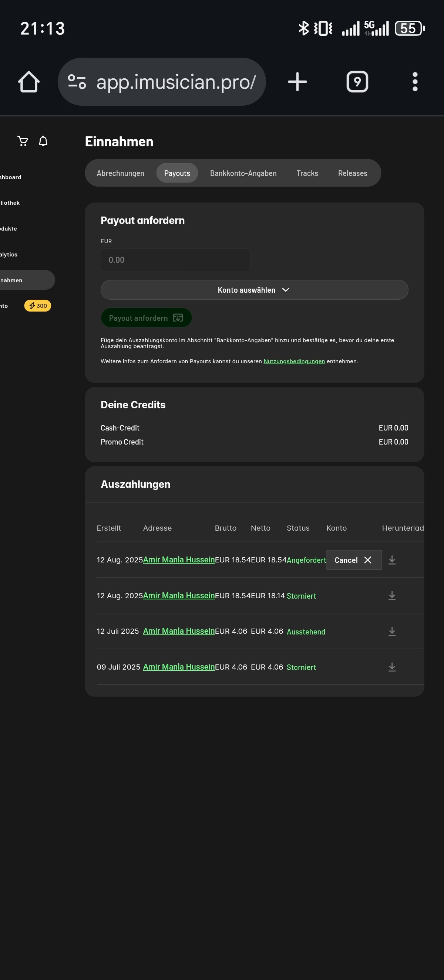Open the tab switcher showing 9 tabs
Viewport: 444px width, 980px height.
coord(357,82)
